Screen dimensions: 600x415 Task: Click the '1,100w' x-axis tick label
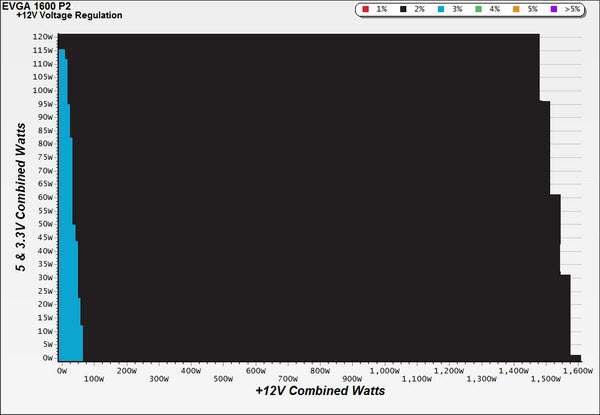click(x=417, y=379)
